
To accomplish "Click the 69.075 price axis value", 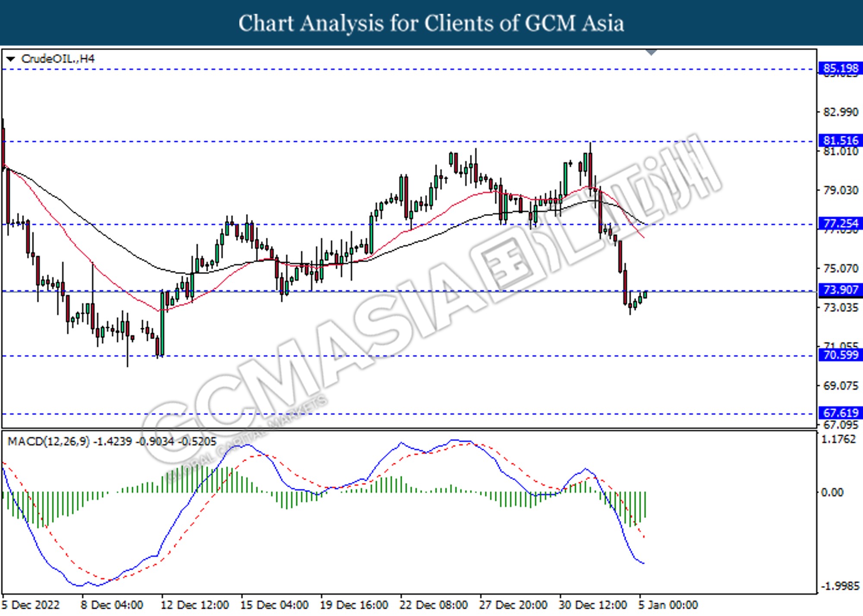I will coord(841,386).
